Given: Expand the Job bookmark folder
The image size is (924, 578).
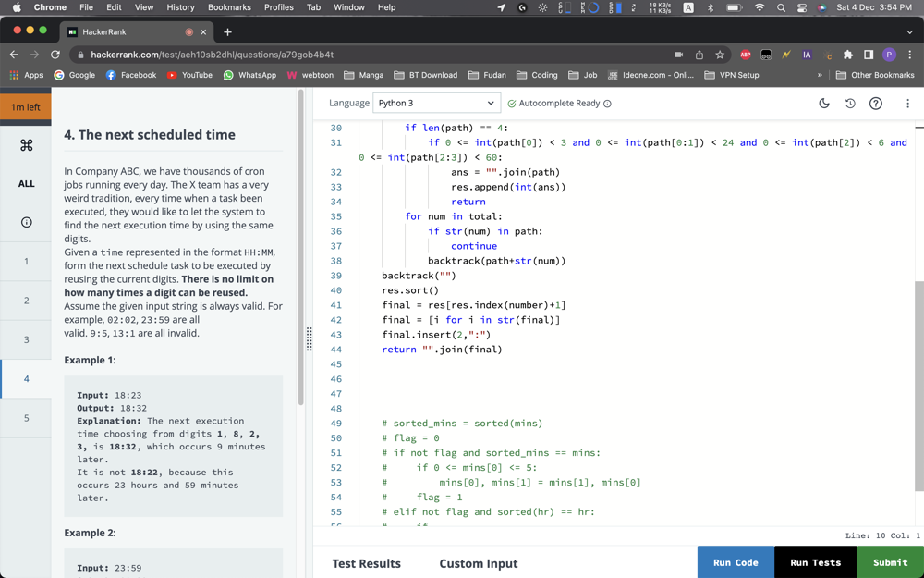Looking at the screenshot, I should pos(583,75).
